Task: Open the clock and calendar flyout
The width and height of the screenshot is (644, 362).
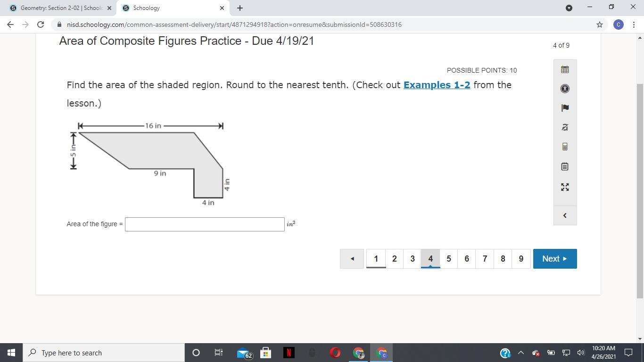Action: (x=604, y=353)
